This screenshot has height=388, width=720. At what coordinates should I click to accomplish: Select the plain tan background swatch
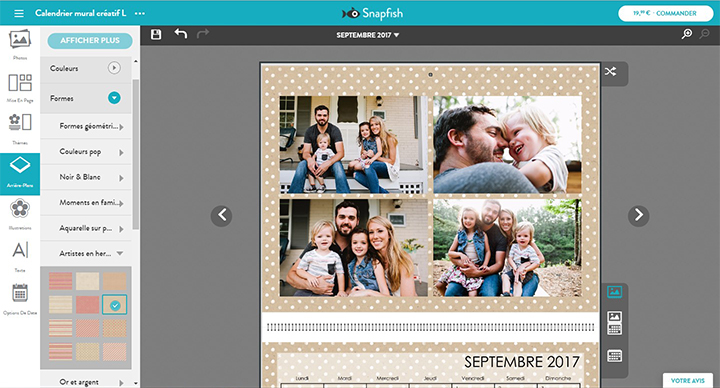tap(114, 281)
